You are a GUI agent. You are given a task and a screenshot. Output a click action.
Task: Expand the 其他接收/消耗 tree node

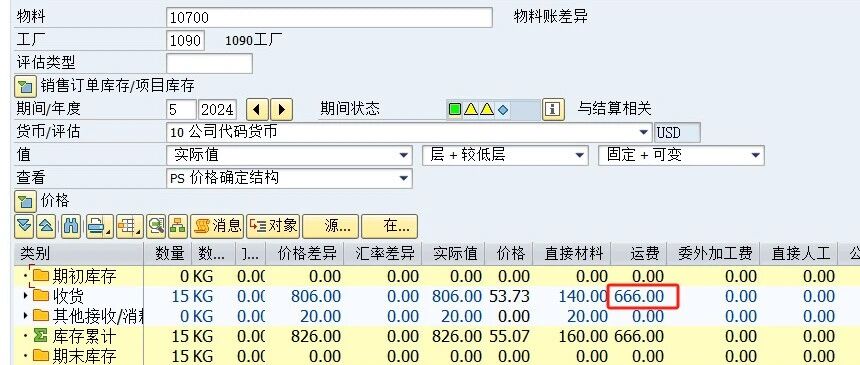click(x=25, y=316)
